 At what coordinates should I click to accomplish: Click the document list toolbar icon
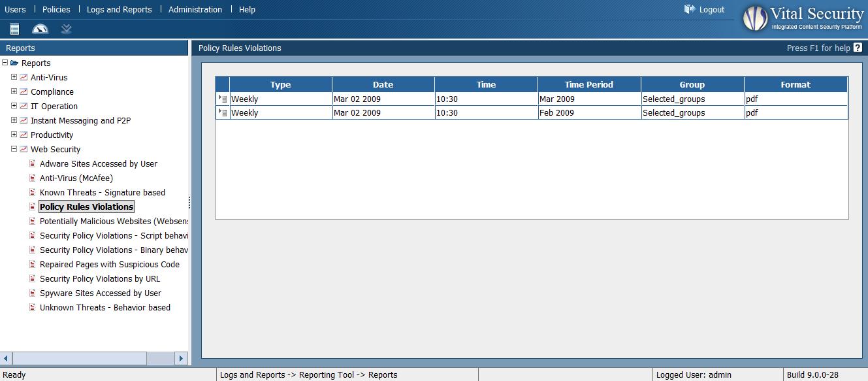click(x=14, y=29)
